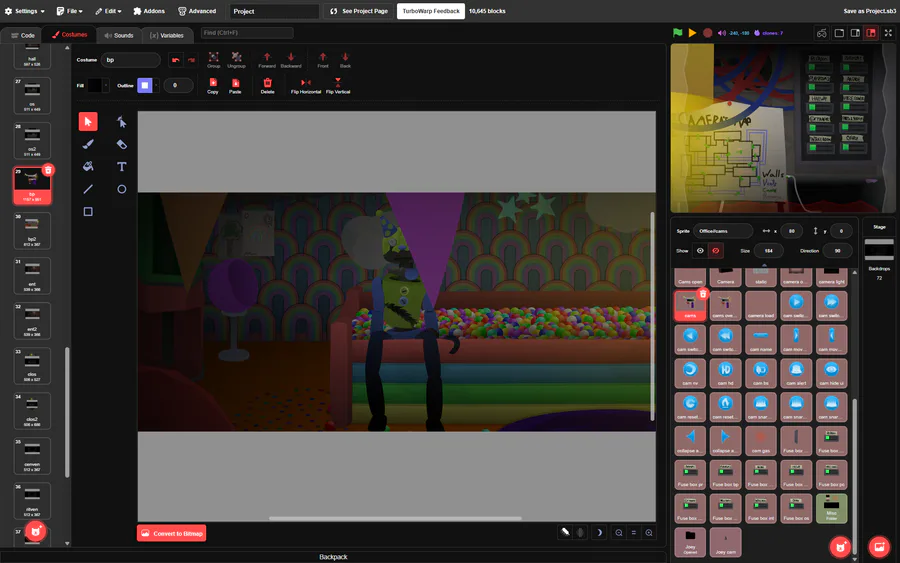Open the Advanced settings menu
Viewport: 900px width, 563px height.
[197, 11]
